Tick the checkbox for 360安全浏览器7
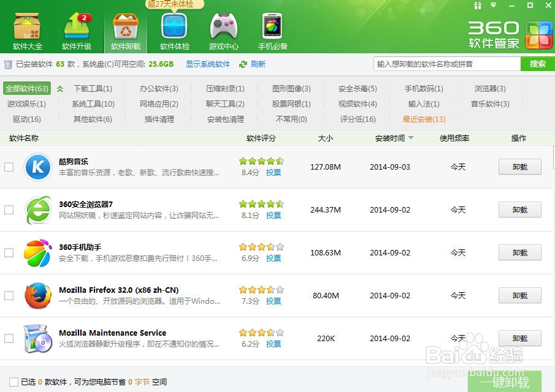 [x=9, y=210]
